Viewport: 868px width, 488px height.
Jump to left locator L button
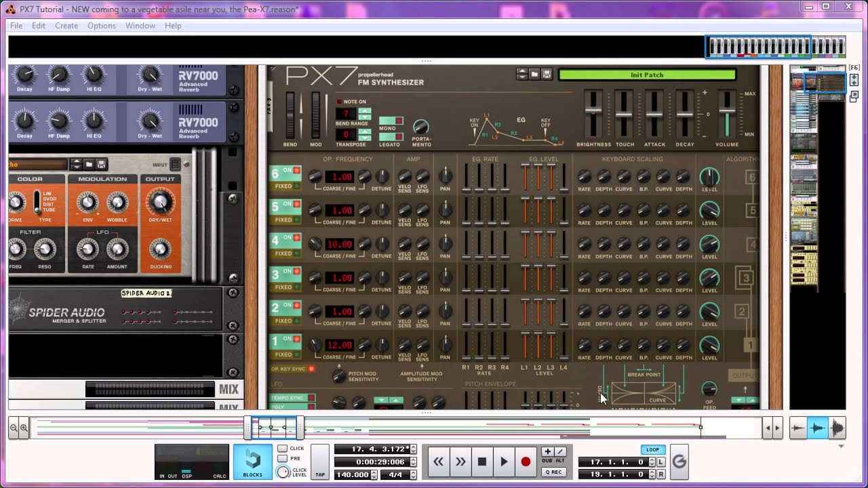click(661, 462)
